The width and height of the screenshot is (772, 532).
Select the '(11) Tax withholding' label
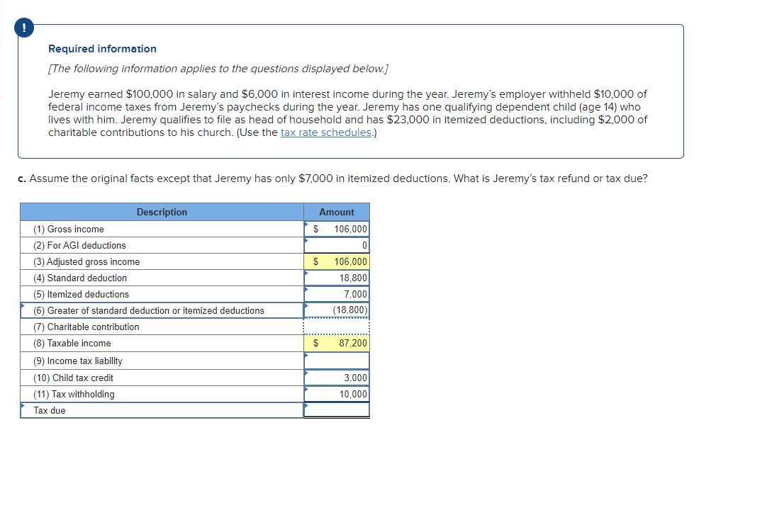pos(74,394)
